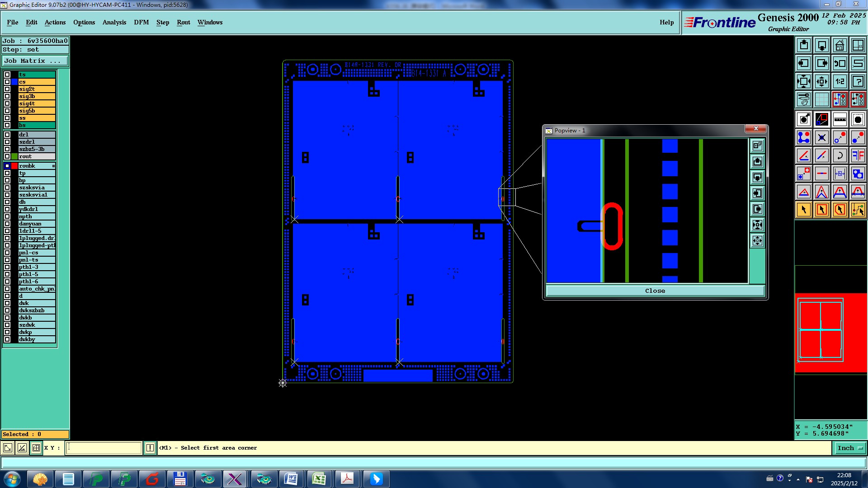
Task: Open the Job Matrix selector
Action: (35, 61)
